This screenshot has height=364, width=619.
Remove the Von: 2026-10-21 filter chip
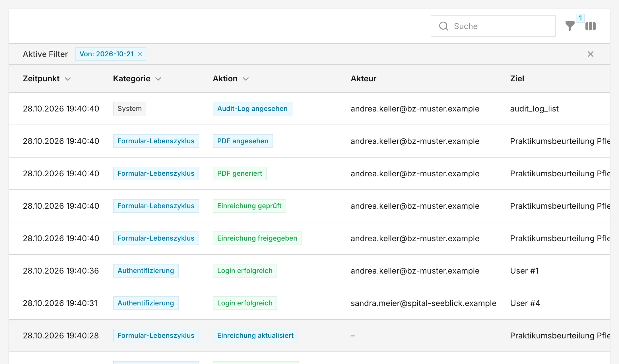140,54
